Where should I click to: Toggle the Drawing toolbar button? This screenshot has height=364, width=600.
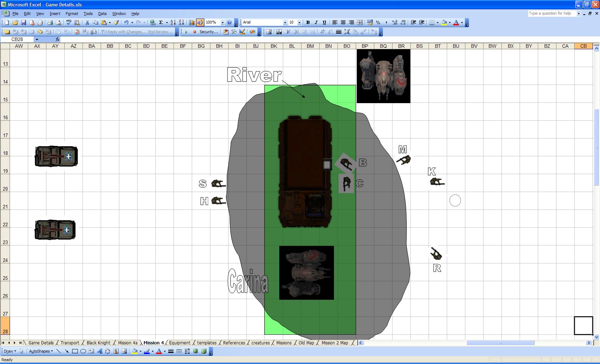point(200,22)
